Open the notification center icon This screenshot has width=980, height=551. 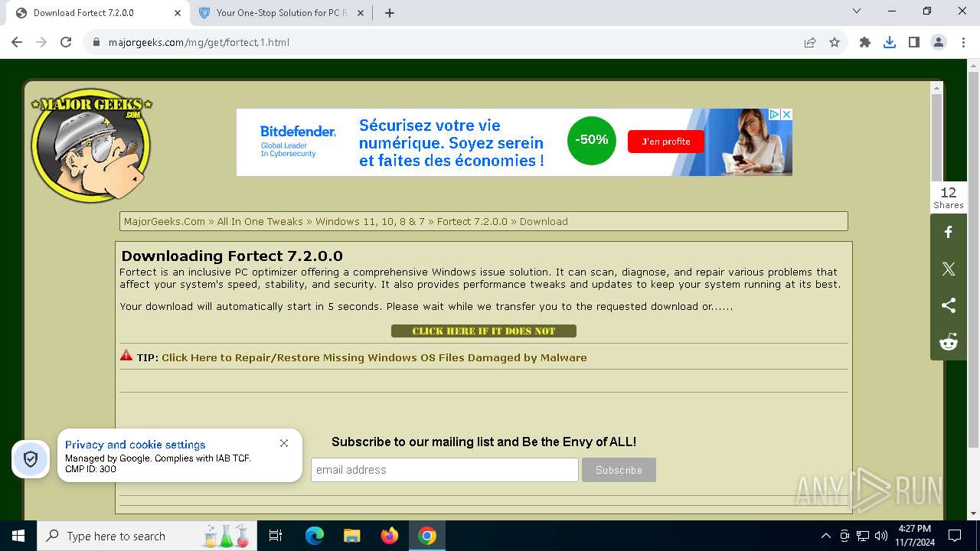point(955,536)
